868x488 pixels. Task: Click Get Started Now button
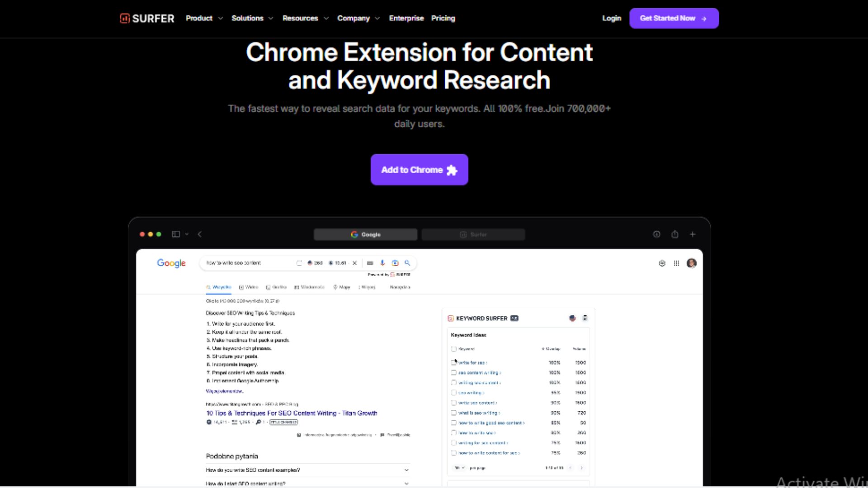pos(674,18)
